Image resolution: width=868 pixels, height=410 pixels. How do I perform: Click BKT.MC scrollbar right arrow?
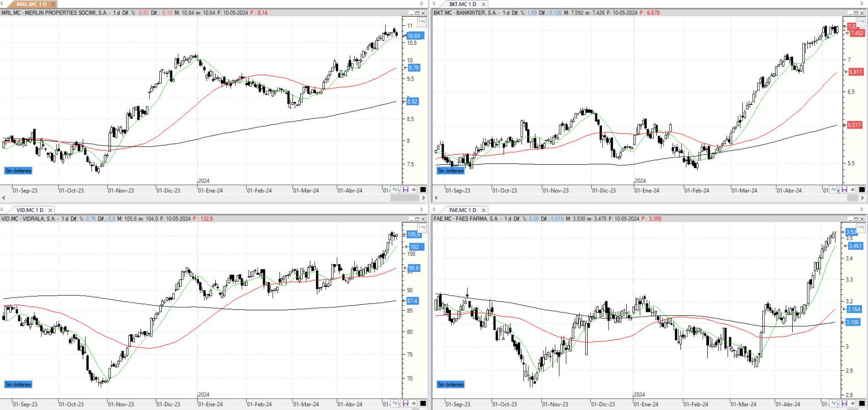(863, 198)
